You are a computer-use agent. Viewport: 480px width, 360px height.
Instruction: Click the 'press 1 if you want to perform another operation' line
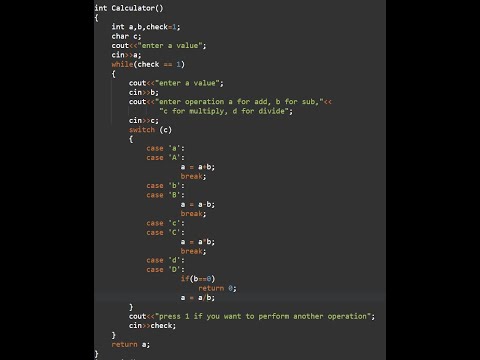pyautogui.click(x=252, y=316)
